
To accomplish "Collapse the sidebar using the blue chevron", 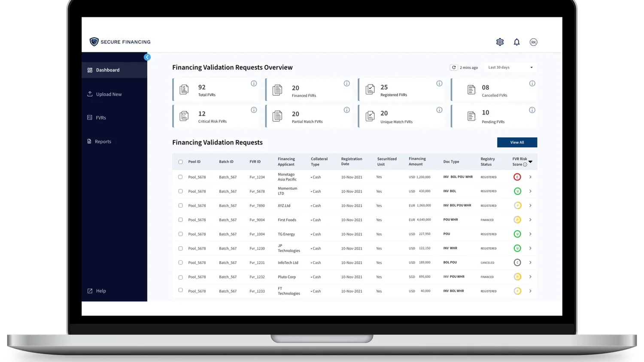I will 147,57.
